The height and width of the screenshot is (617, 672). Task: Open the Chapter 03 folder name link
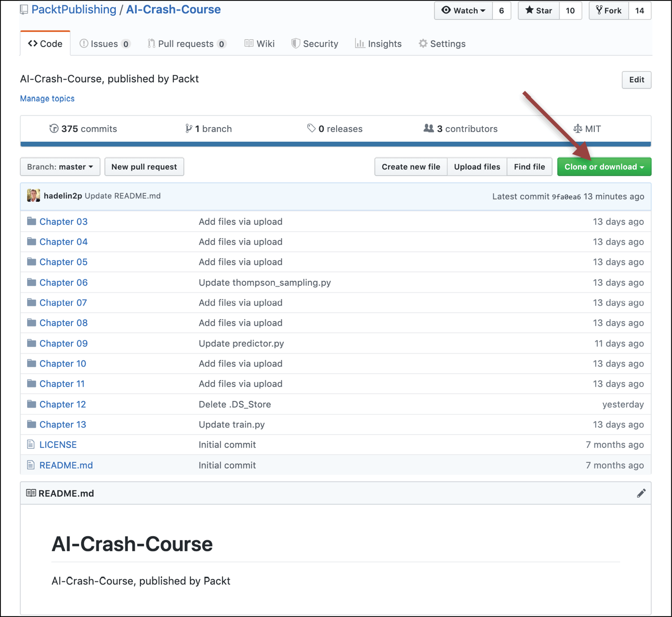63,221
